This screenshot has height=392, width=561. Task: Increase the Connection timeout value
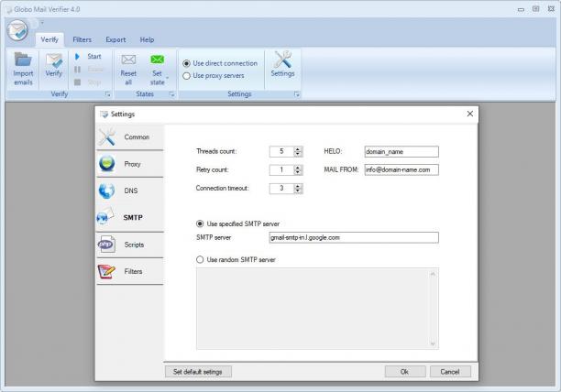pos(298,186)
